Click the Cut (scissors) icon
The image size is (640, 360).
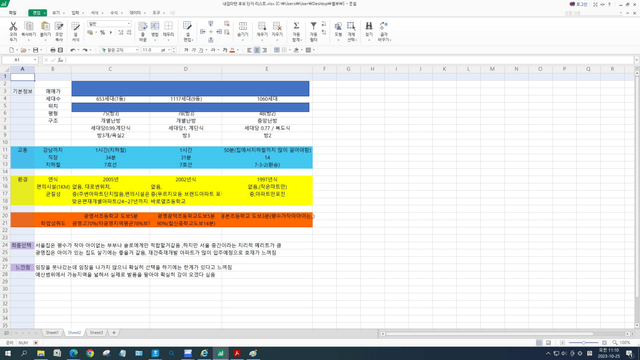click(x=13, y=27)
